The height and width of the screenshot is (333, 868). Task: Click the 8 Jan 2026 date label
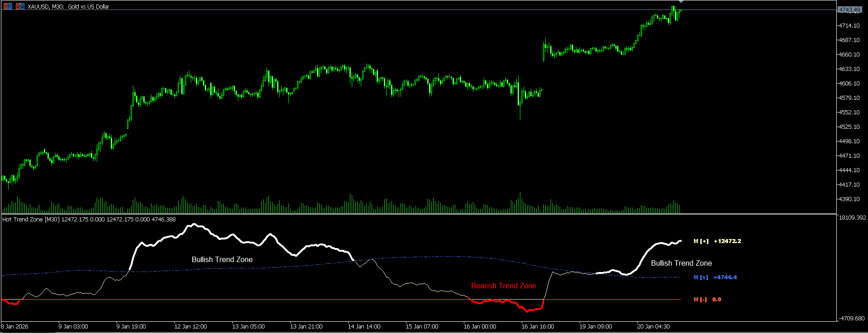pos(14,327)
